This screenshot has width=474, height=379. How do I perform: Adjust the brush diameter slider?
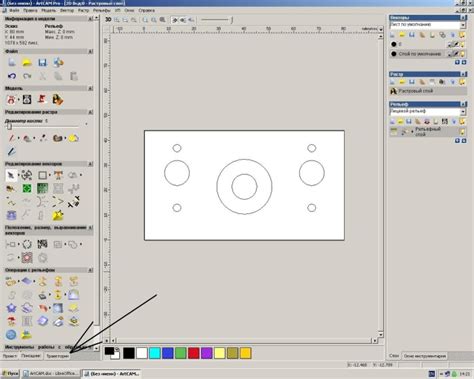[9, 126]
